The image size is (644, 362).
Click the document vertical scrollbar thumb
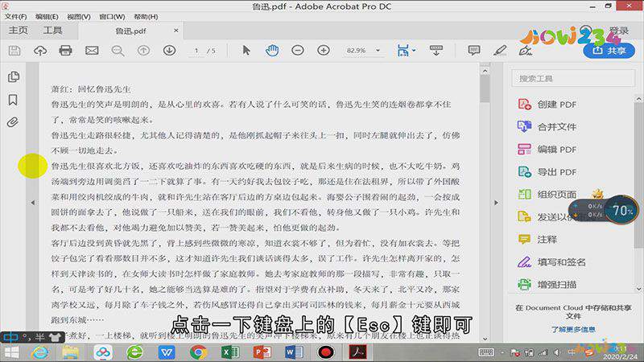click(485, 89)
